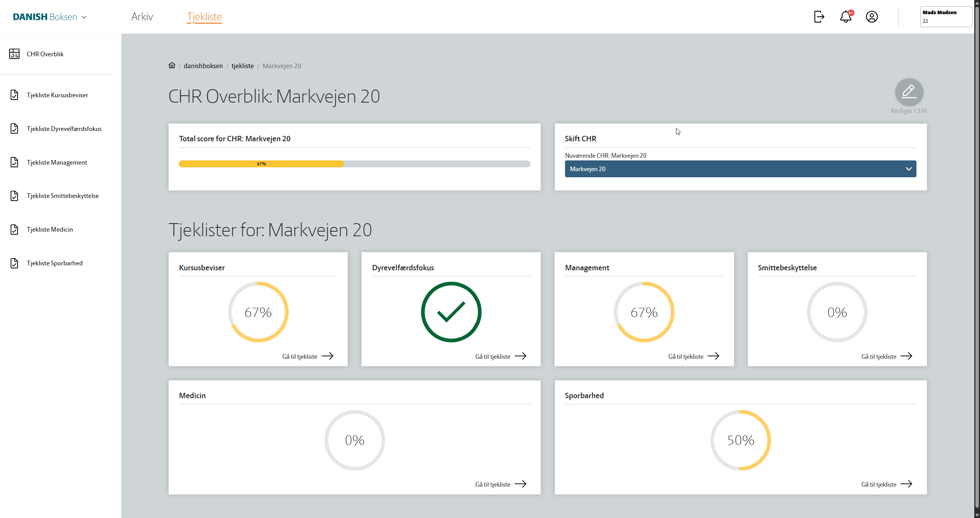Open CHR Overblik in sidebar
Screen dimensions: 980x518
45,54
